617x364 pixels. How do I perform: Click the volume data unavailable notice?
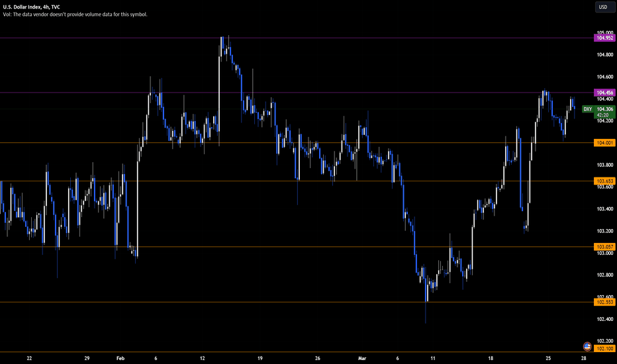[75, 15]
